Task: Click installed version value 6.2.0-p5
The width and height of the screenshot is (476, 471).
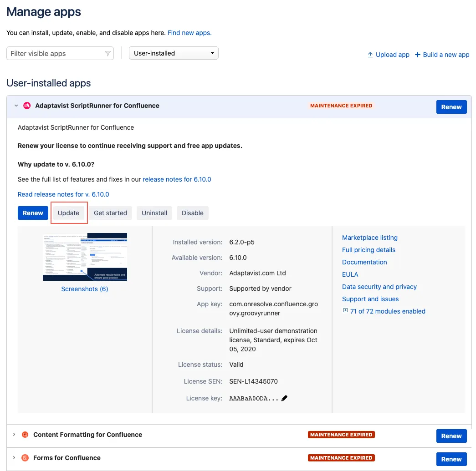Action: pos(241,242)
